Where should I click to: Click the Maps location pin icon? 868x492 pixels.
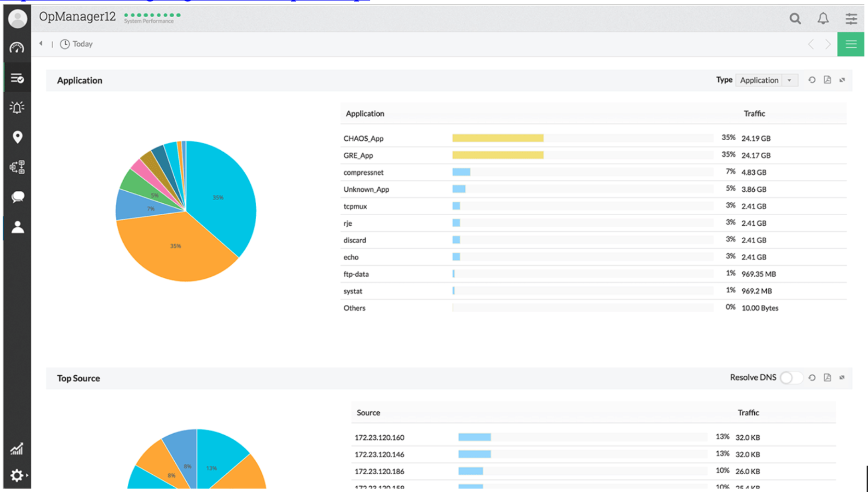[x=17, y=137]
